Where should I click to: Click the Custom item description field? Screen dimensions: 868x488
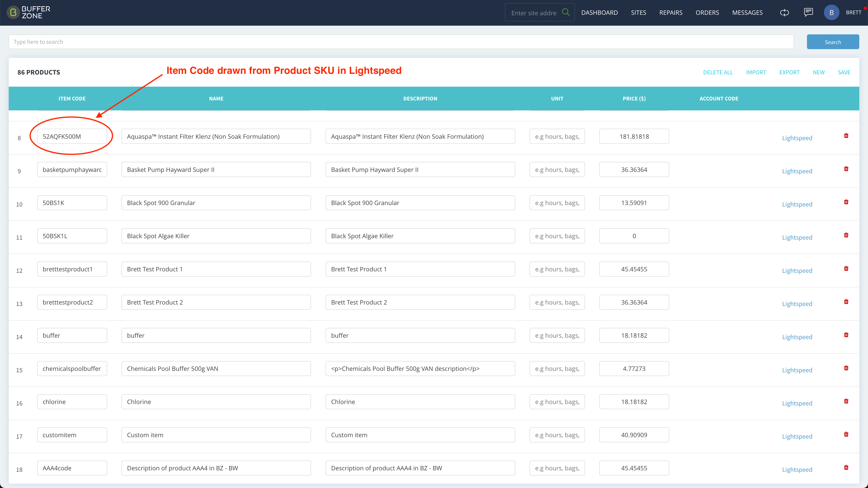[x=420, y=435]
